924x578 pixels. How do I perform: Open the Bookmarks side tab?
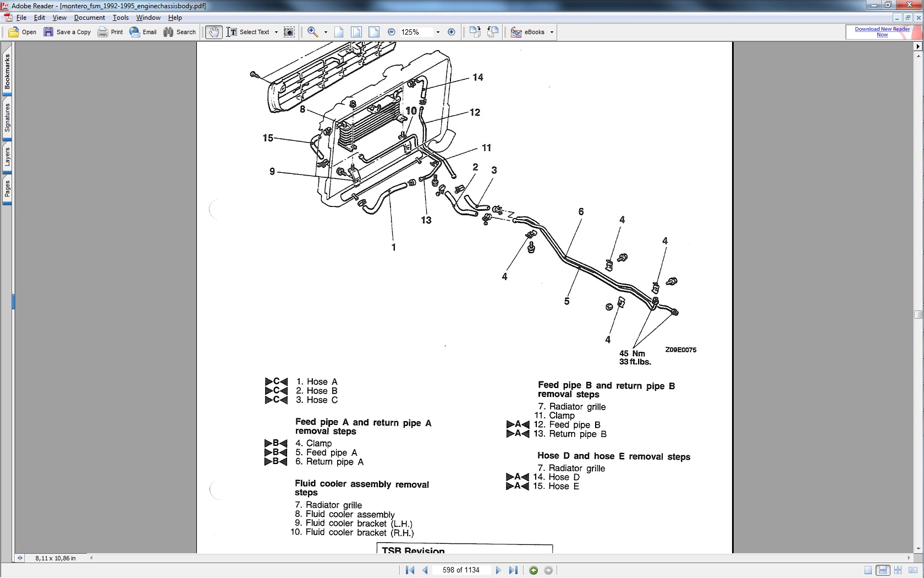pos(7,72)
